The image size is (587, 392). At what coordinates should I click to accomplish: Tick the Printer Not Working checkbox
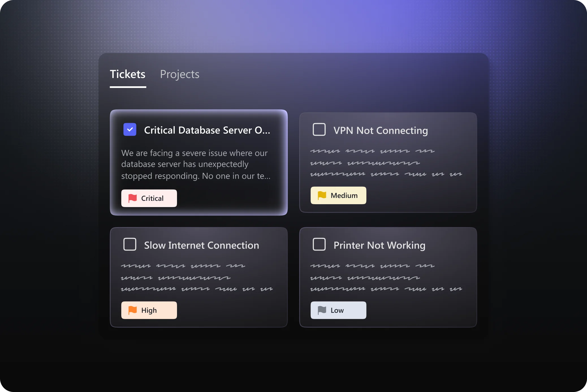[x=319, y=244]
